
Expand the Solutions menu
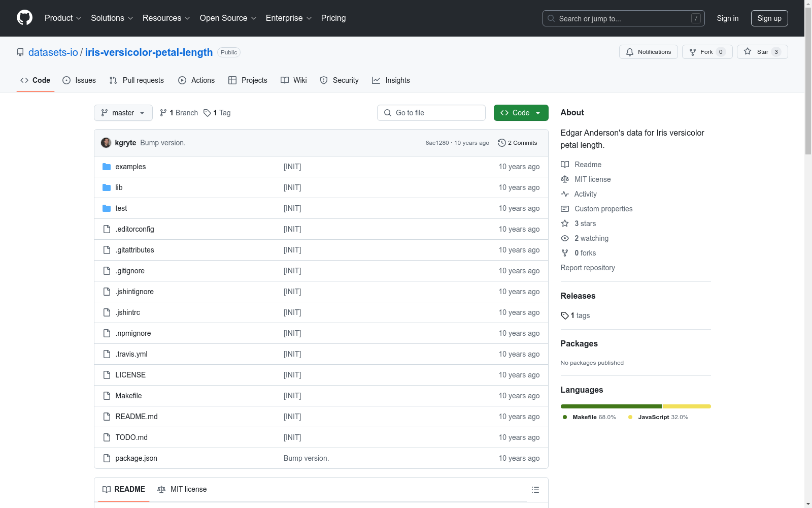click(x=112, y=18)
